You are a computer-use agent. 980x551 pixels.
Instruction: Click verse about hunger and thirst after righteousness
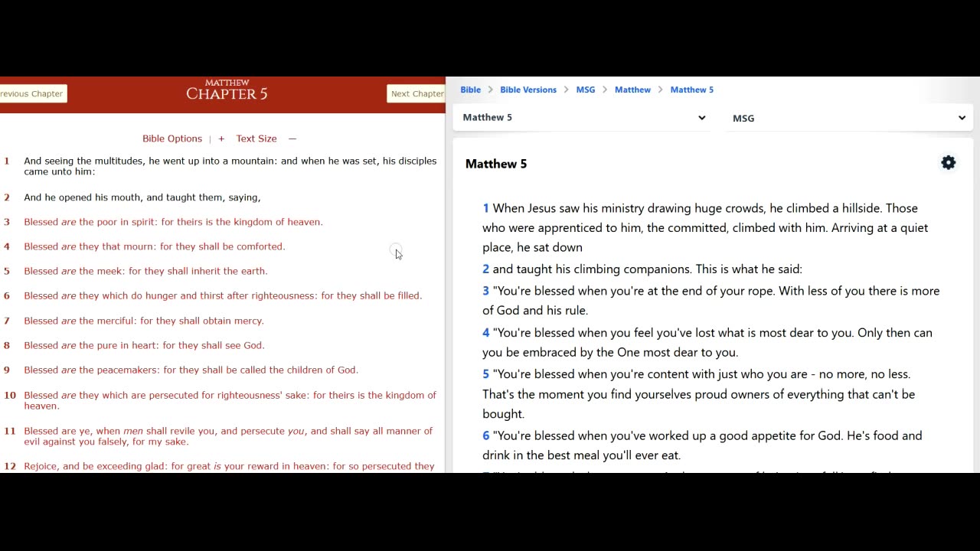pos(223,295)
